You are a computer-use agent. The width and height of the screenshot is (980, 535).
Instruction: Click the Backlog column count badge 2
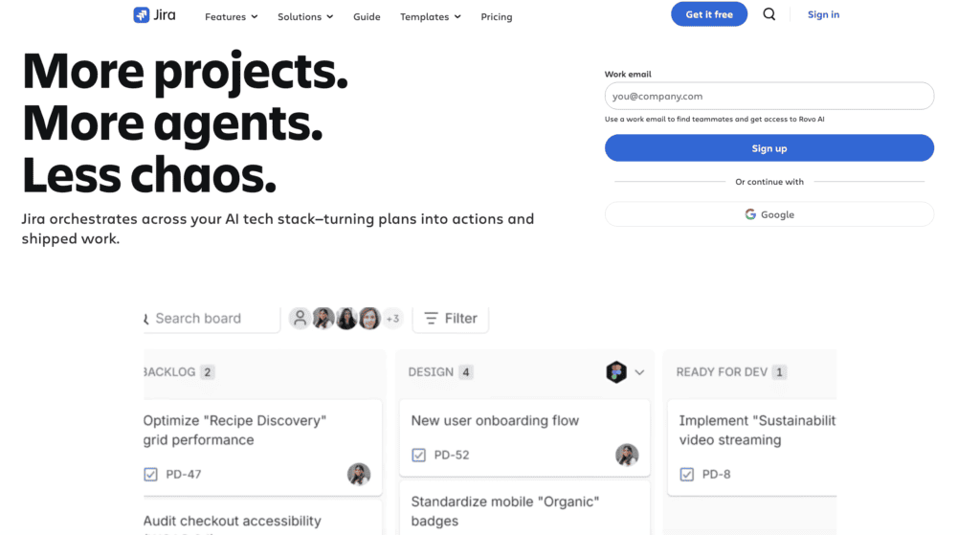coord(208,372)
